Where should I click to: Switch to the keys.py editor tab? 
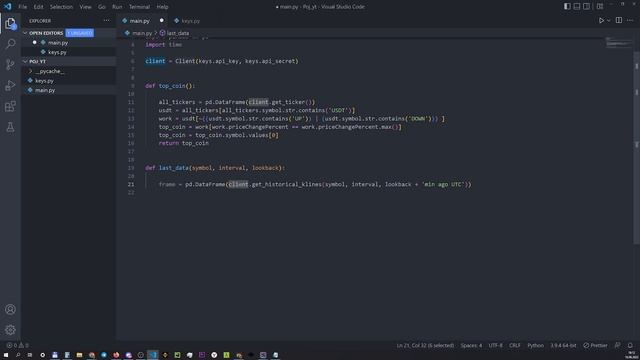tap(191, 20)
